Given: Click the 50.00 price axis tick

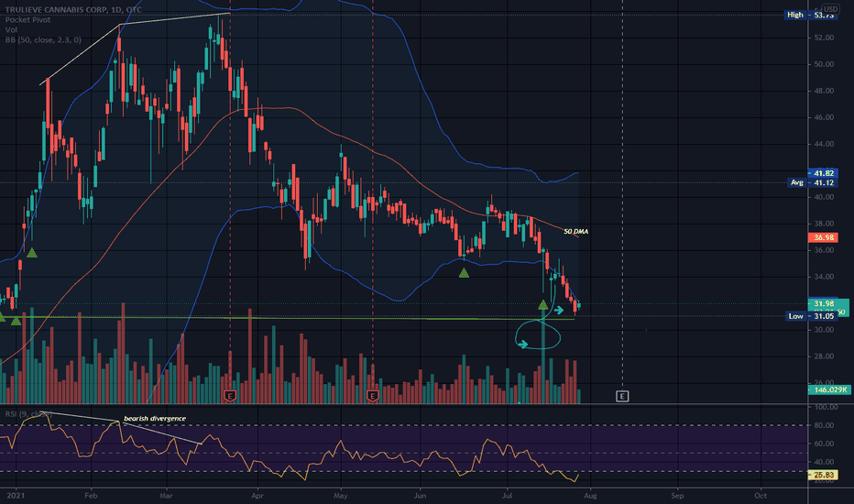Looking at the screenshot, I should [824, 64].
